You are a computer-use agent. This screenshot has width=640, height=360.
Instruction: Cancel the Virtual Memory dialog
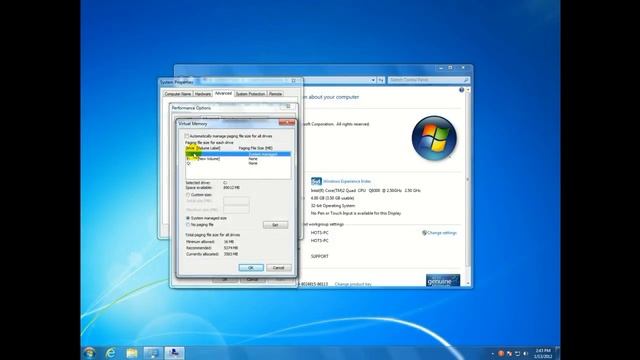coord(278,268)
